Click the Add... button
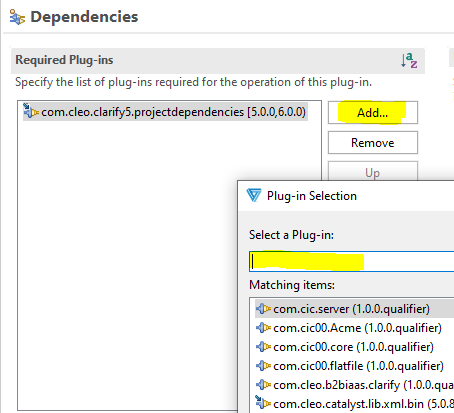 click(x=373, y=113)
